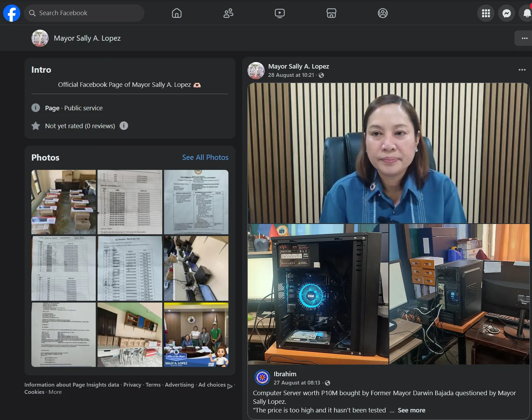Image resolution: width=532 pixels, height=420 pixels.
Task: Open the Notifications bell icon
Action: tap(526, 13)
